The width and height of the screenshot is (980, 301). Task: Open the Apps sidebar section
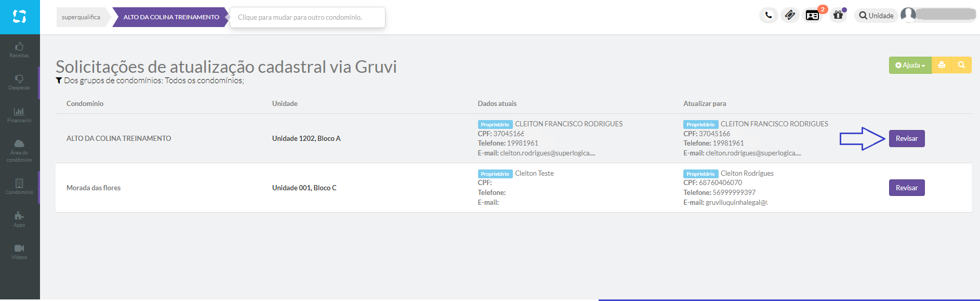pyautogui.click(x=19, y=219)
